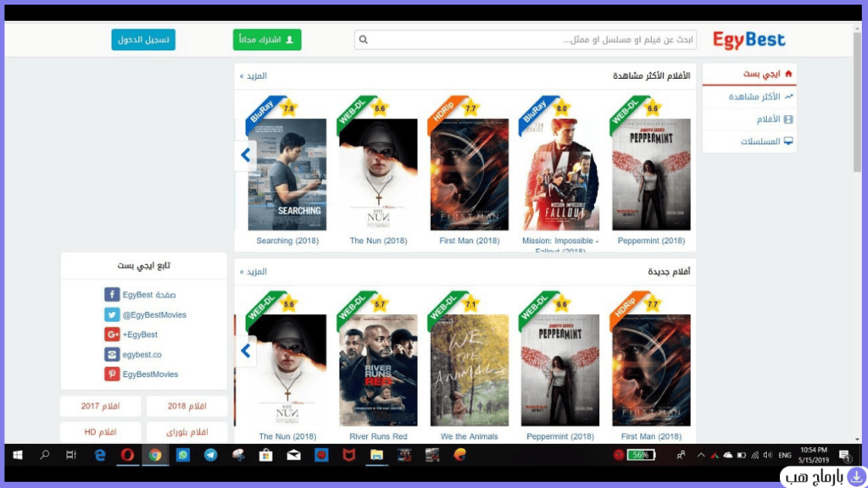
Task: Click تسجيل الدخول login button
Action: click(x=143, y=40)
